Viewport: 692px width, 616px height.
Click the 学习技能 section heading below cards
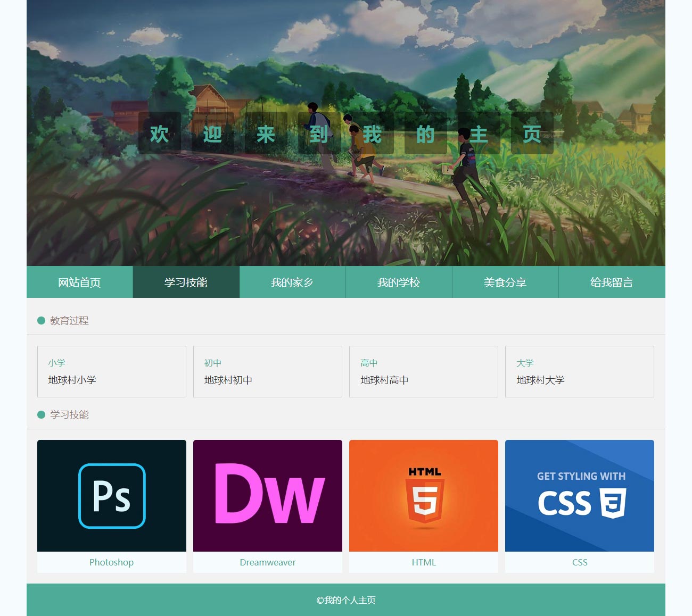tap(69, 414)
